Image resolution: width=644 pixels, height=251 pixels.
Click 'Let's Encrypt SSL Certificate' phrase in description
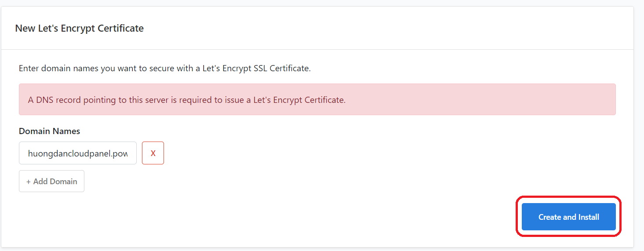point(256,69)
